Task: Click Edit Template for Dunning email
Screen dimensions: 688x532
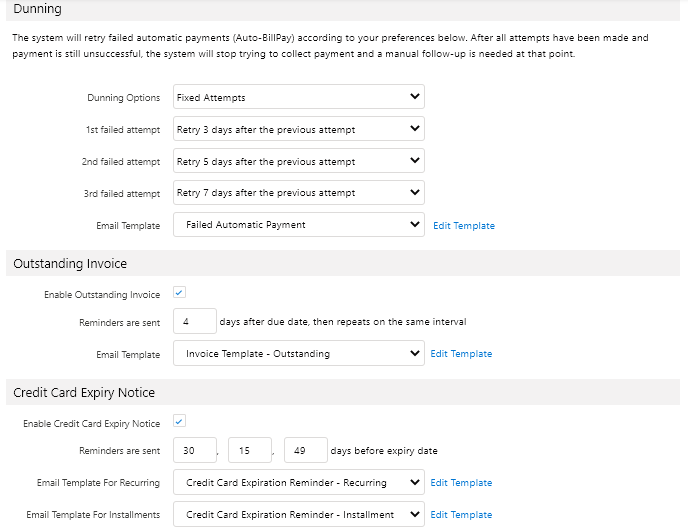Action: click(x=463, y=226)
